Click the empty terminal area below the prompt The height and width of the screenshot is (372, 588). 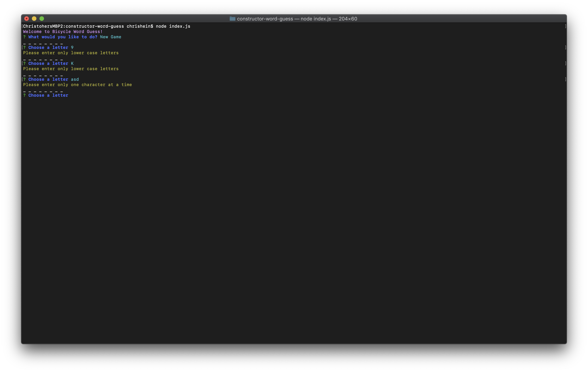(x=293, y=207)
